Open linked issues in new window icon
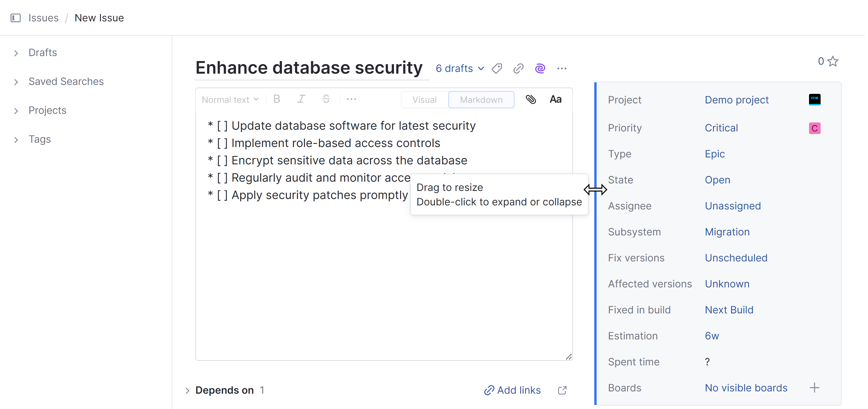Image resolution: width=868 pixels, height=409 pixels. 562,390
